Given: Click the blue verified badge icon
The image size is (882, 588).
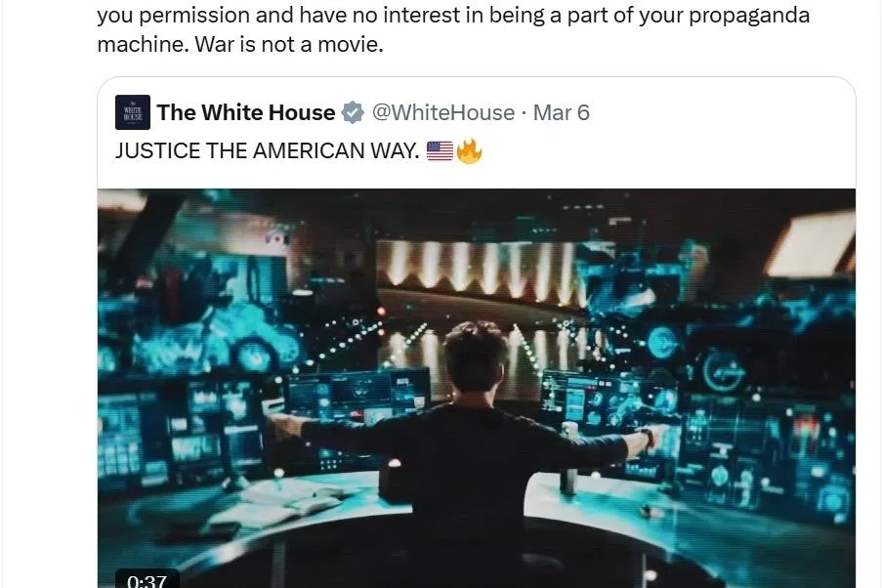Looking at the screenshot, I should tap(354, 112).
